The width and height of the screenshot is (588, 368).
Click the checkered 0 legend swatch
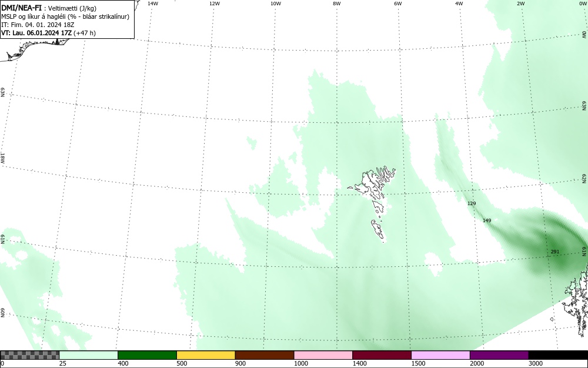coord(30,355)
